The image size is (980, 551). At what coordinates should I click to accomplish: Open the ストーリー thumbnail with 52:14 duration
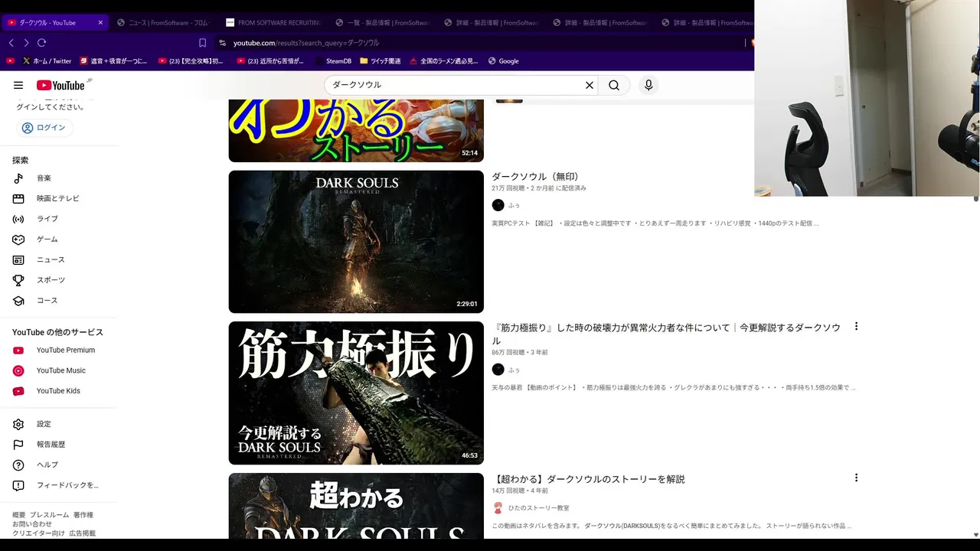tap(356, 131)
